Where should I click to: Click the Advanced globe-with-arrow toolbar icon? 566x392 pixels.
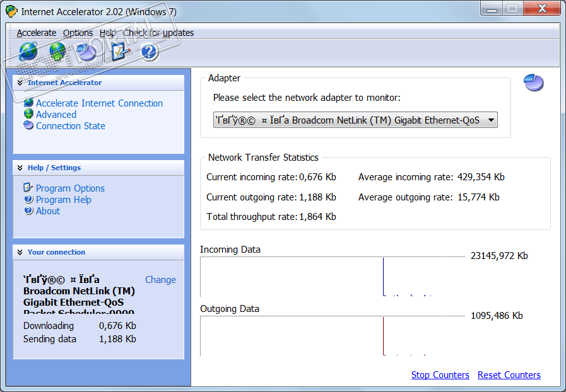coord(57,51)
